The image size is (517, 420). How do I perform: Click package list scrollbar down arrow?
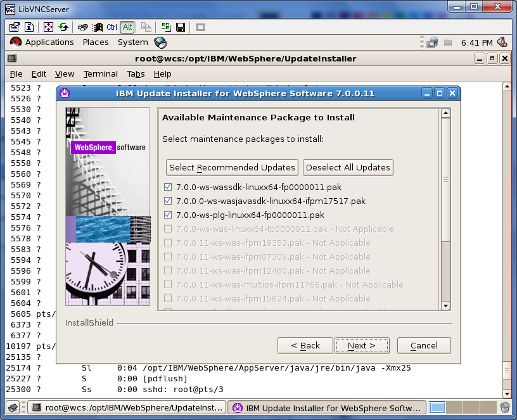tap(445, 305)
